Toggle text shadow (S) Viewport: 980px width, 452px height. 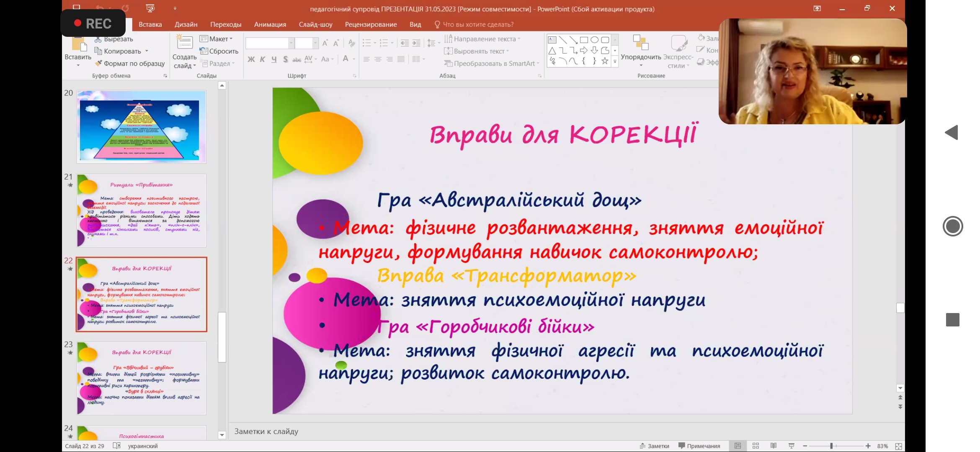285,59
